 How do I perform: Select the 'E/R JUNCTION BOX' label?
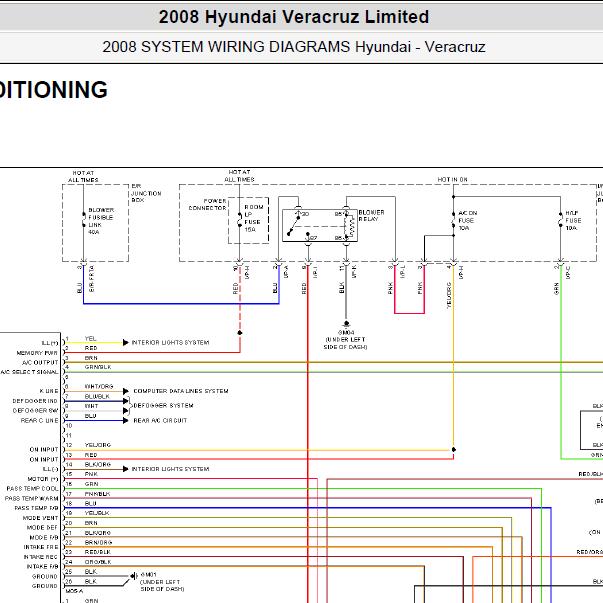click(x=146, y=193)
